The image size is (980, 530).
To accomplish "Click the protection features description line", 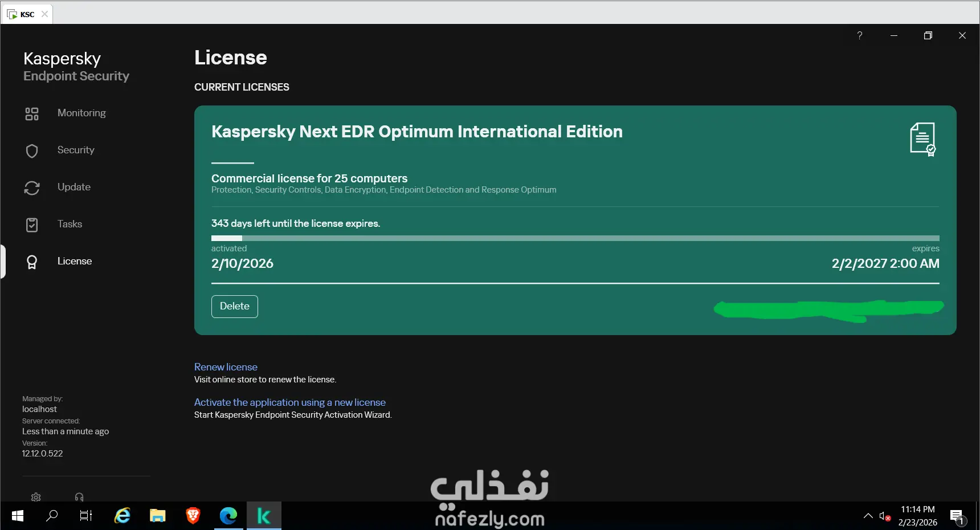I will pos(384,190).
